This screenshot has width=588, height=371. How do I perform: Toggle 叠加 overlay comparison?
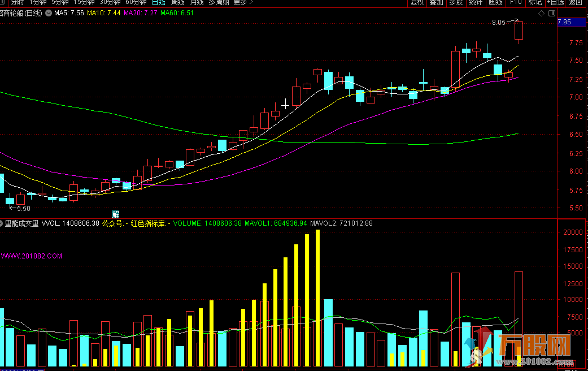click(x=436, y=3)
